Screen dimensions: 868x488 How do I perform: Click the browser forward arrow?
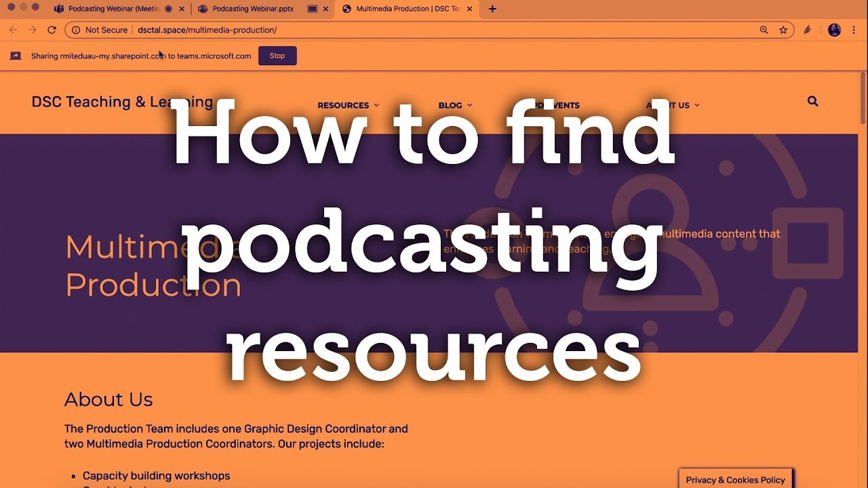point(32,30)
